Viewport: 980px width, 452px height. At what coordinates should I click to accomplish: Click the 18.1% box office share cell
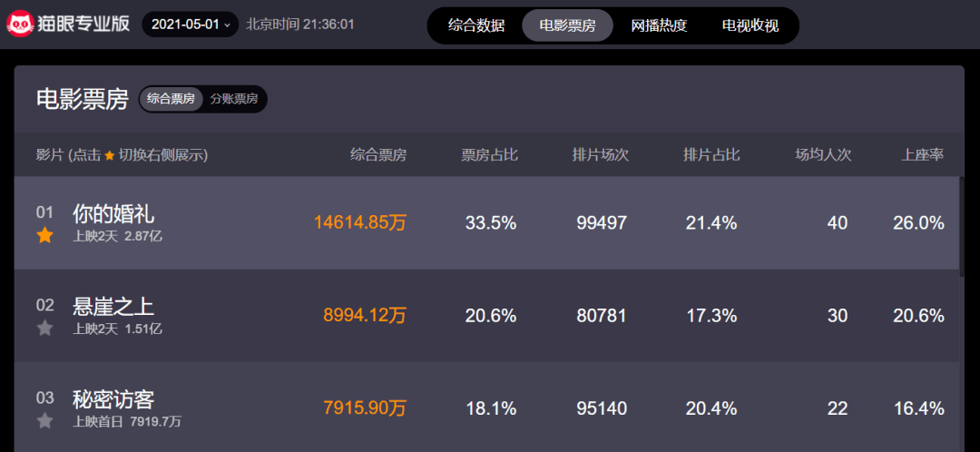click(491, 408)
